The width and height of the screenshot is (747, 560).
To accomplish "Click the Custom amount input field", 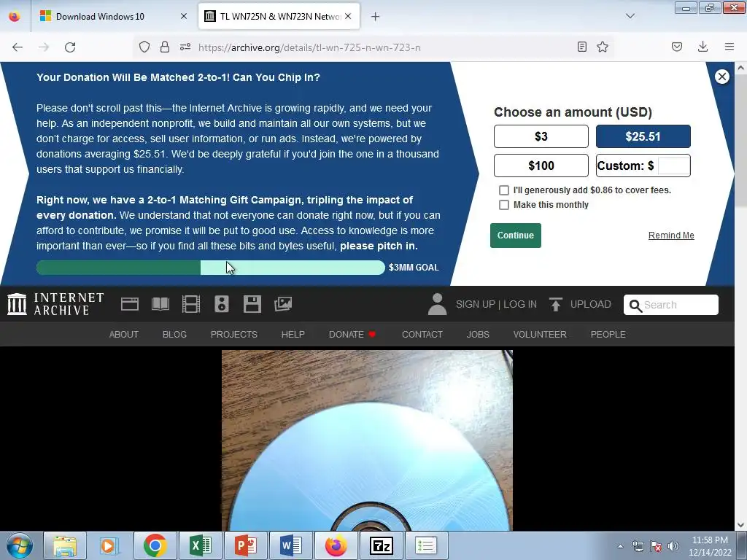I will click(673, 166).
